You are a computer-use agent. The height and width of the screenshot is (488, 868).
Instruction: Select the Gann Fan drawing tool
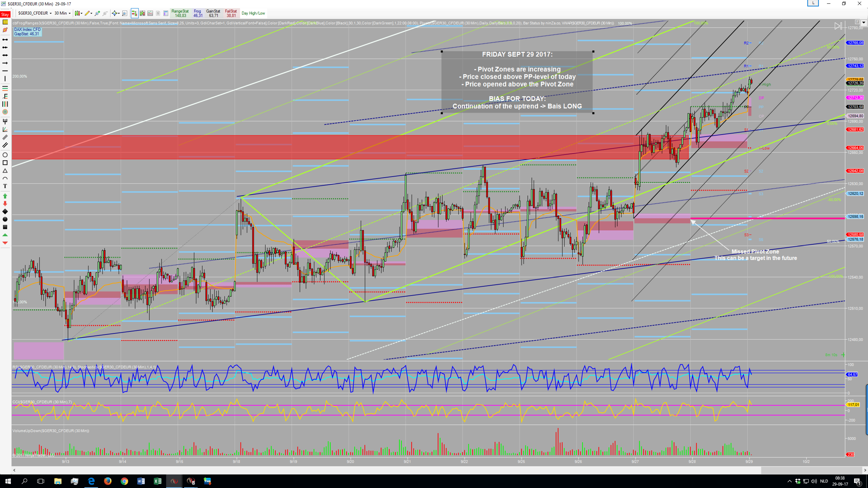coord(5,129)
